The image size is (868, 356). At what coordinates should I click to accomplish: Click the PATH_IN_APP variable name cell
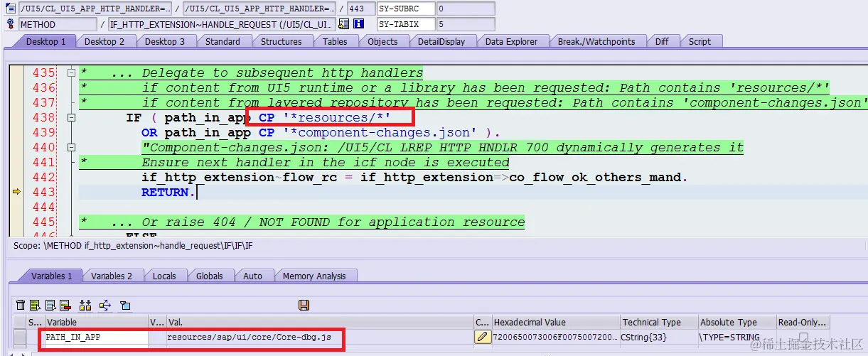point(95,337)
